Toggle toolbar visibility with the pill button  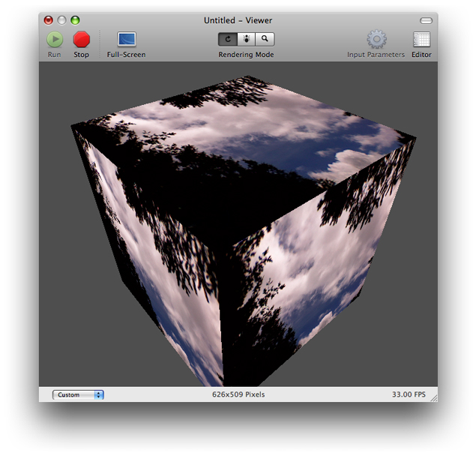tap(426, 20)
